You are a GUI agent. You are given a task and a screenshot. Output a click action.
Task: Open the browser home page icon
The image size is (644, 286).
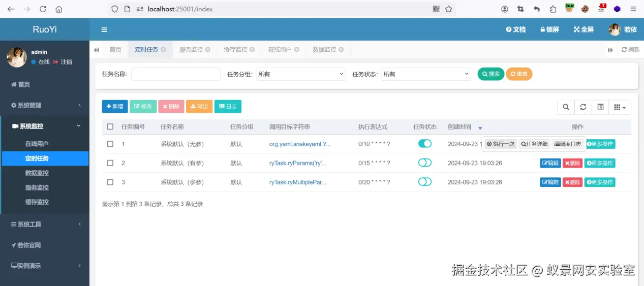pyautogui.click(x=59, y=9)
